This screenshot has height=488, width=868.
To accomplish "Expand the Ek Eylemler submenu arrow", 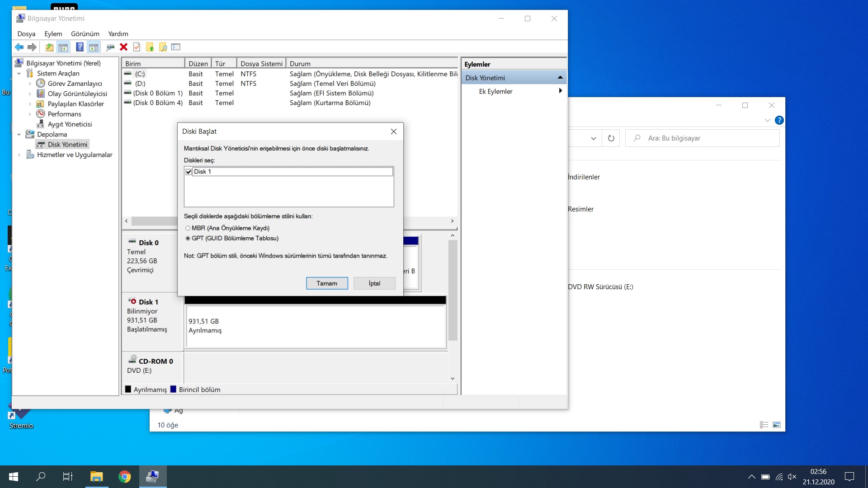I will 560,91.
